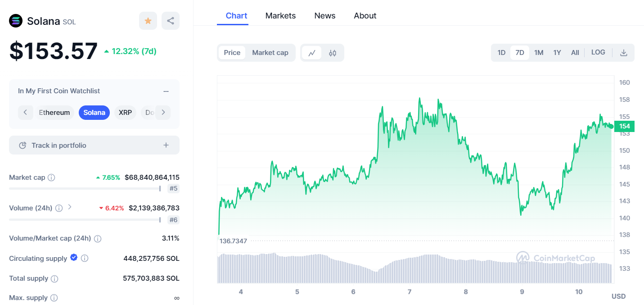
Task: Click the #5 market cap rank badge
Action: coord(173,188)
